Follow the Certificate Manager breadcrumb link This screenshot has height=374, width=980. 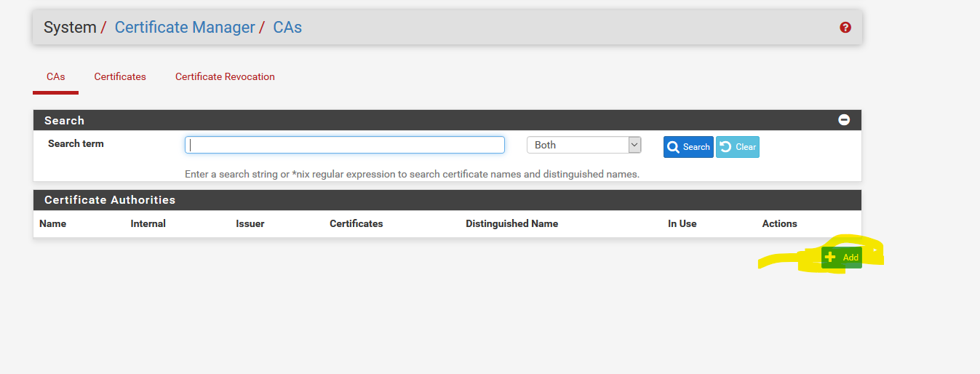(185, 28)
